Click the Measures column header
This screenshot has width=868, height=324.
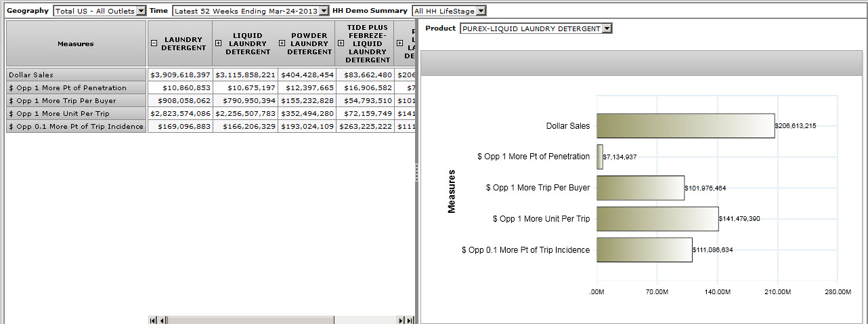(76, 43)
